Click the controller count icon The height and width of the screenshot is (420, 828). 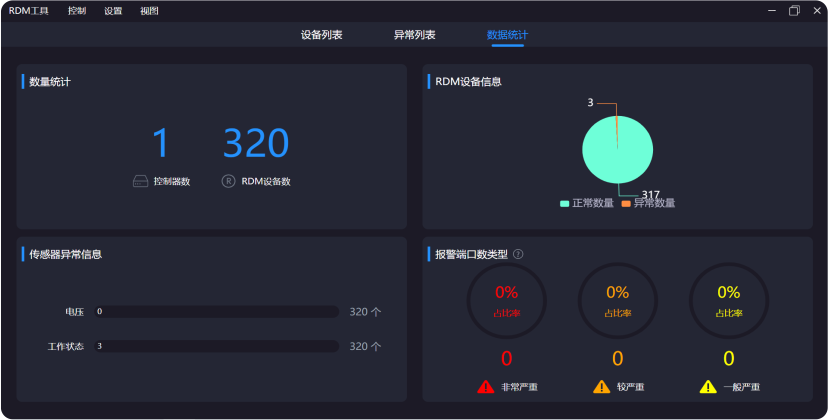(x=141, y=182)
